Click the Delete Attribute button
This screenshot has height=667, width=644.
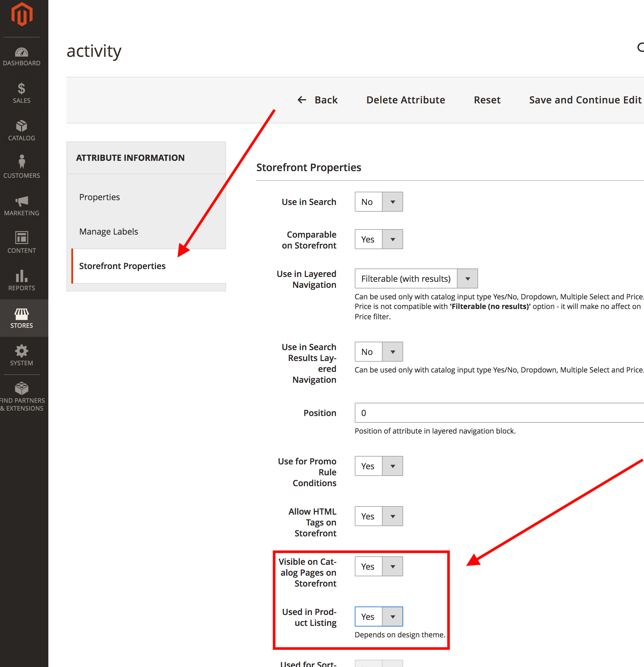click(406, 100)
